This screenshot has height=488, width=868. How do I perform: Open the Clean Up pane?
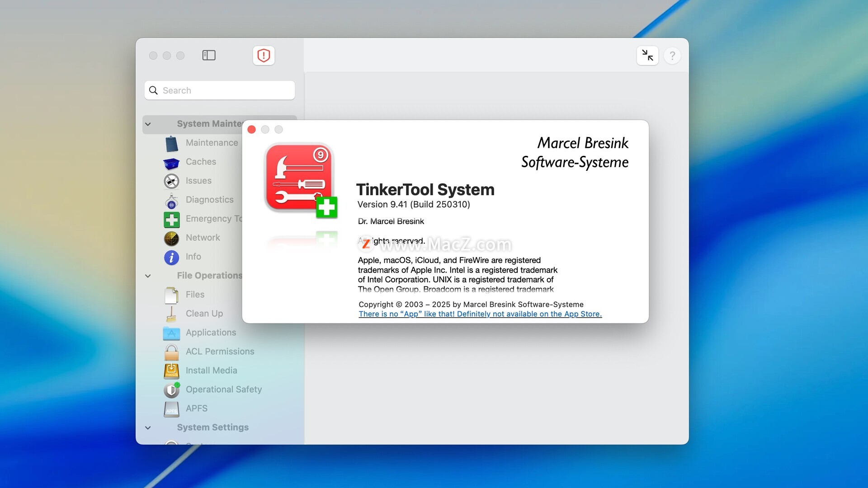click(x=204, y=314)
